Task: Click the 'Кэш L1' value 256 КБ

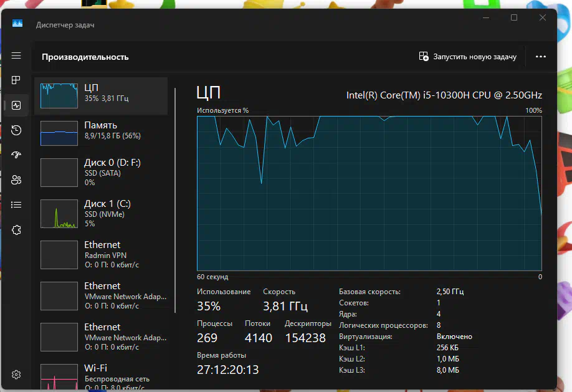Action: 447,348
